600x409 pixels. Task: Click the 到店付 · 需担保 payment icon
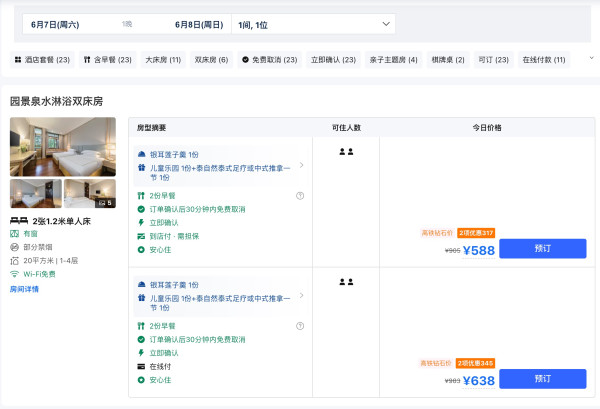pyautogui.click(x=141, y=236)
